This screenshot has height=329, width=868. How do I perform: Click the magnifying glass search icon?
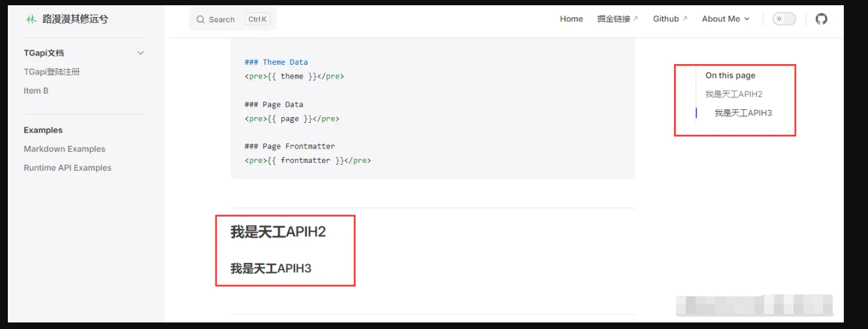pyautogui.click(x=201, y=20)
